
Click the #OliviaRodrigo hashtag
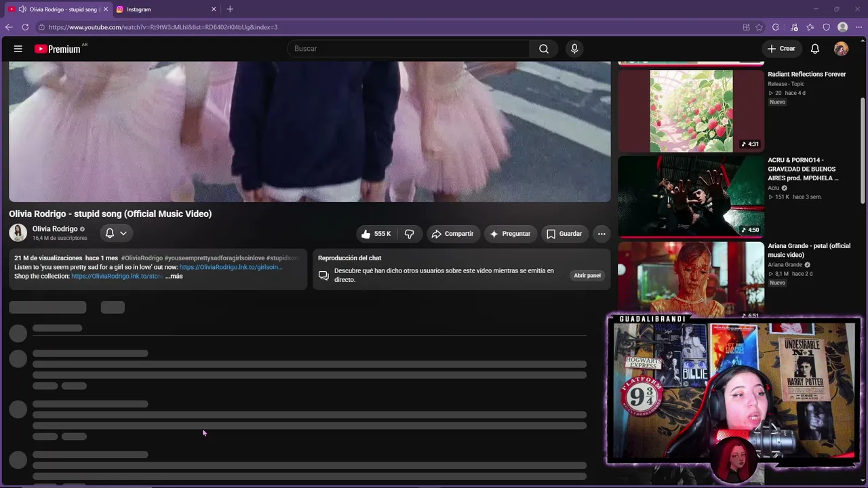pos(142,258)
